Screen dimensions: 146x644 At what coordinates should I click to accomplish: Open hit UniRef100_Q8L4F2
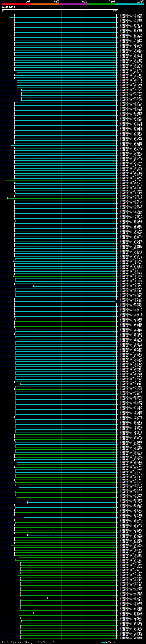[131, 27]
